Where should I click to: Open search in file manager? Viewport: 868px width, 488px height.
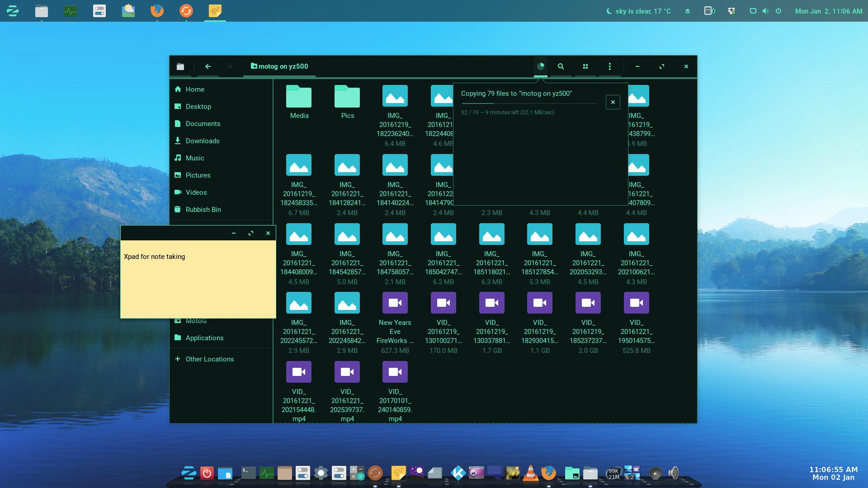tap(561, 66)
